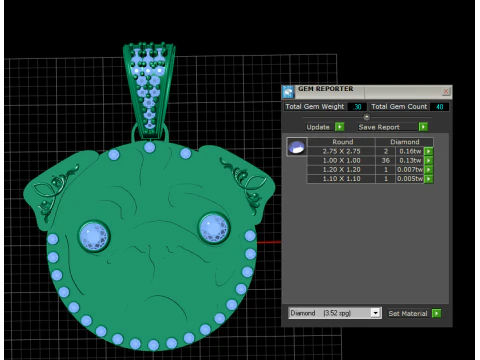Viewport: 480px width, 360px height.
Task: Click the green arrow next to Update
Action: tap(339, 127)
